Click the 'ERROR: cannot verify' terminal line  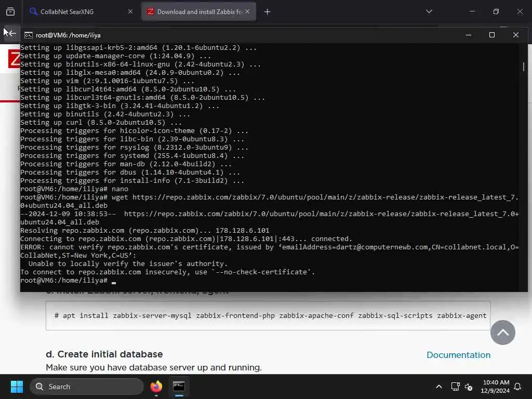point(270,251)
